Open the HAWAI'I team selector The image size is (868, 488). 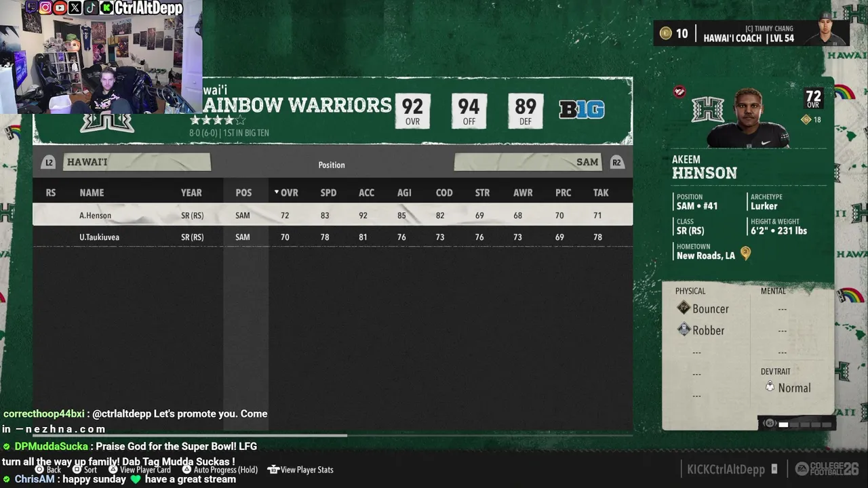point(137,162)
